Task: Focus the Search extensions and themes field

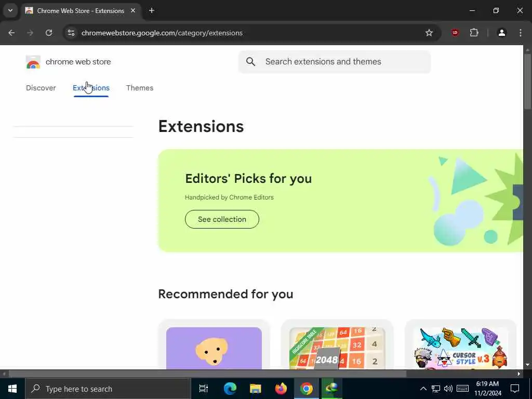Action: pyautogui.click(x=334, y=62)
